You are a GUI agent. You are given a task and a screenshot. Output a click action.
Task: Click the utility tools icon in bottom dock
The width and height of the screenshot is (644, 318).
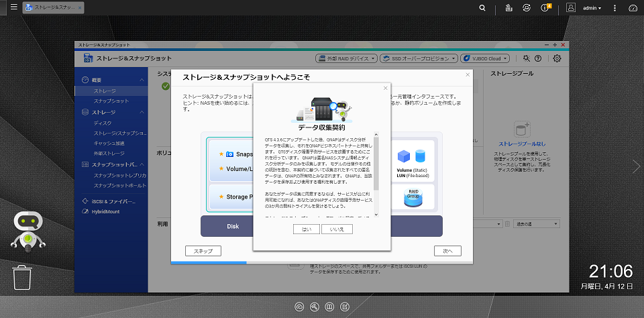pyautogui.click(x=314, y=307)
